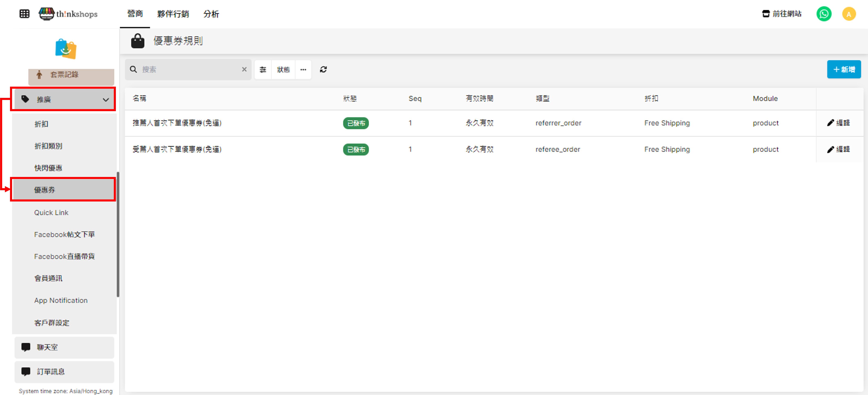This screenshot has height=395, width=868.
Task: Click the shop logo in sidebar
Action: tap(66, 49)
